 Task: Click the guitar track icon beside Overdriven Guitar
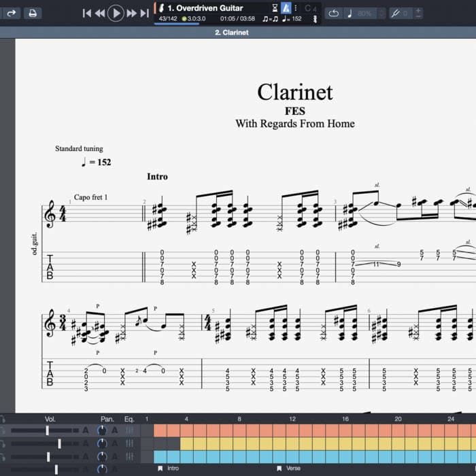162,8
